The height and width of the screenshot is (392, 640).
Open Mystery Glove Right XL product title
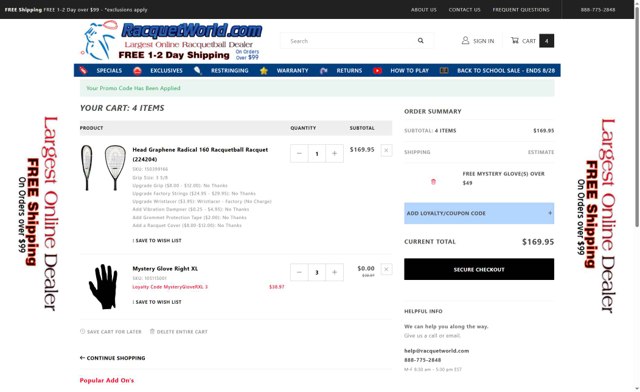click(165, 268)
